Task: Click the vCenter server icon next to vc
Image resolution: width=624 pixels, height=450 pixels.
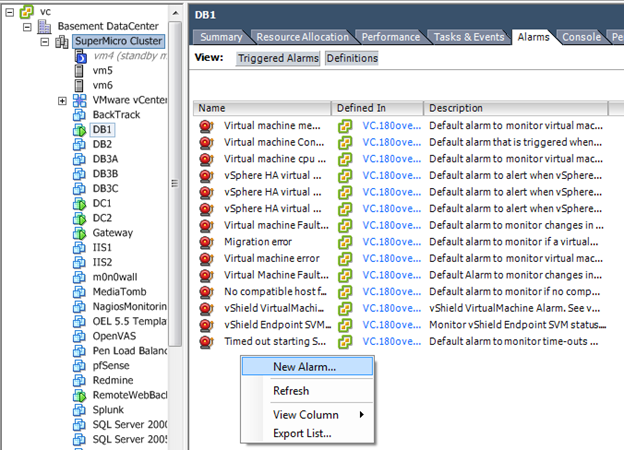Action: (27, 12)
